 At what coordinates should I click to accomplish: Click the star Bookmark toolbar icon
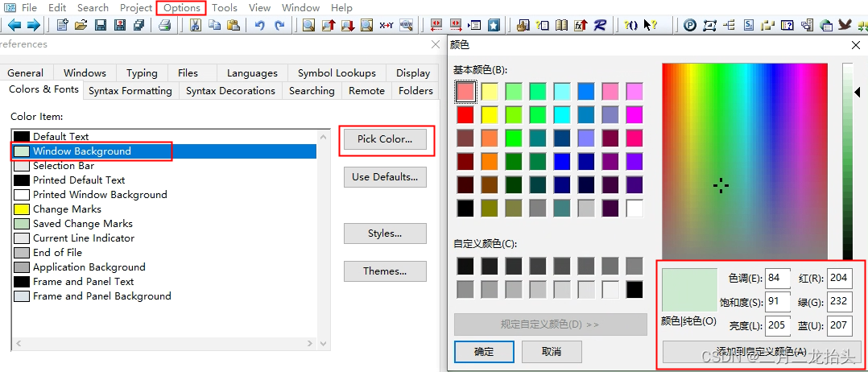click(494, 25)
